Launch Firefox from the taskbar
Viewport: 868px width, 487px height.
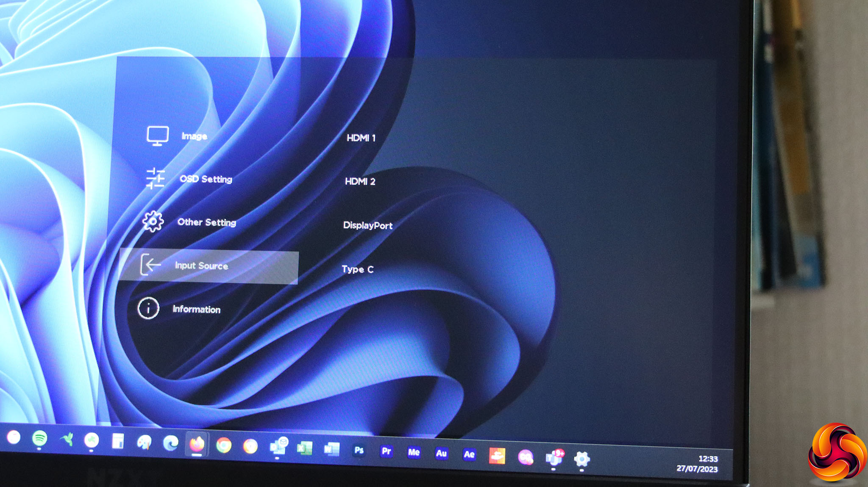click(197, 444)
